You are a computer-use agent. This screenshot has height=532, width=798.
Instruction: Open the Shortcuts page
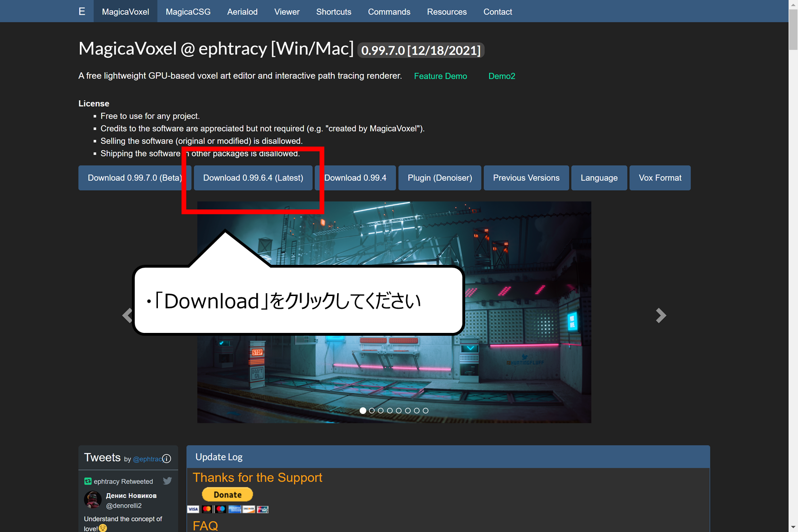[334, 11]
